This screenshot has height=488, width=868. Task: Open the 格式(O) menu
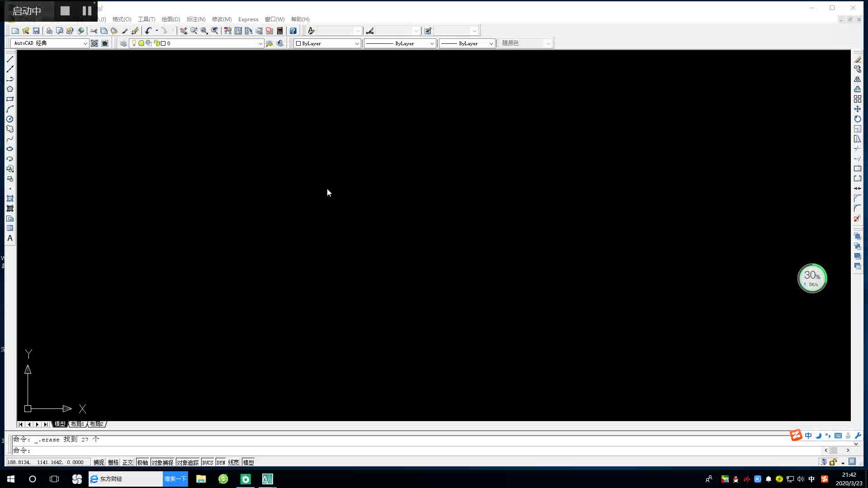point(122,19)
